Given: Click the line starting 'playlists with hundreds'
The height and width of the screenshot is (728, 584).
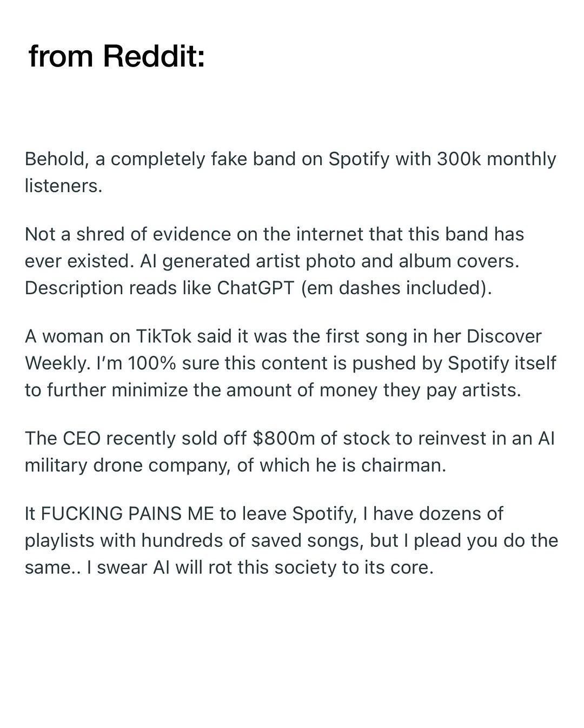Looking at the screenshot, I should tap(291, 540).
